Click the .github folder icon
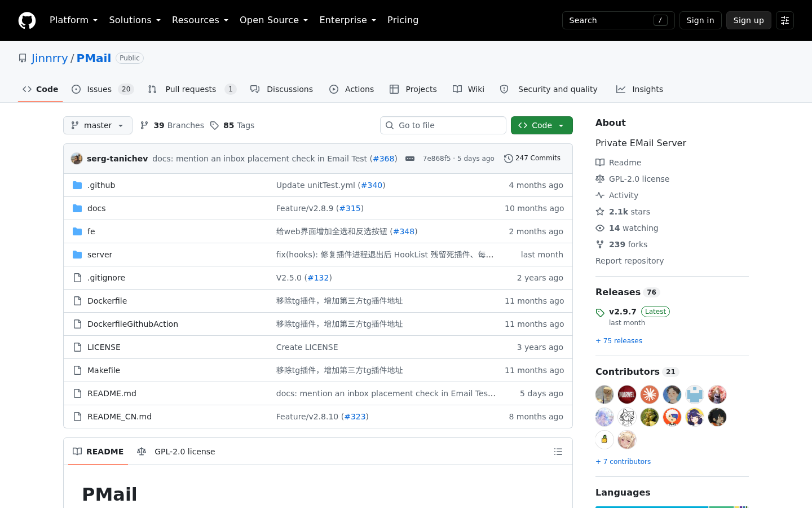812x508 pixels. pyautogui.click(x=77, y=185)
